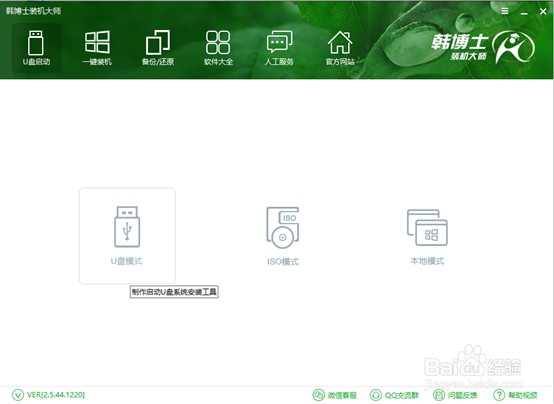
Task: Open 问题反馈 feedback link
Action: (x=462, y=395)
